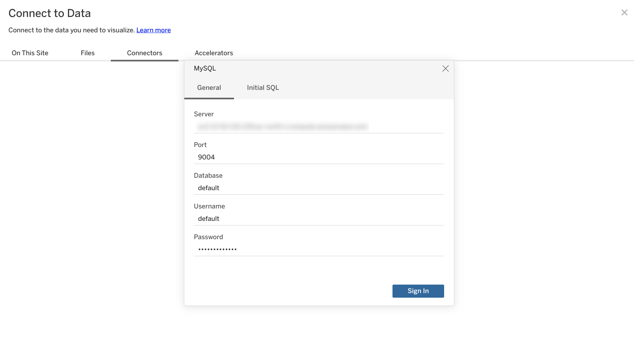
Task: View the Accelerators tab
Action: point(214,53)
